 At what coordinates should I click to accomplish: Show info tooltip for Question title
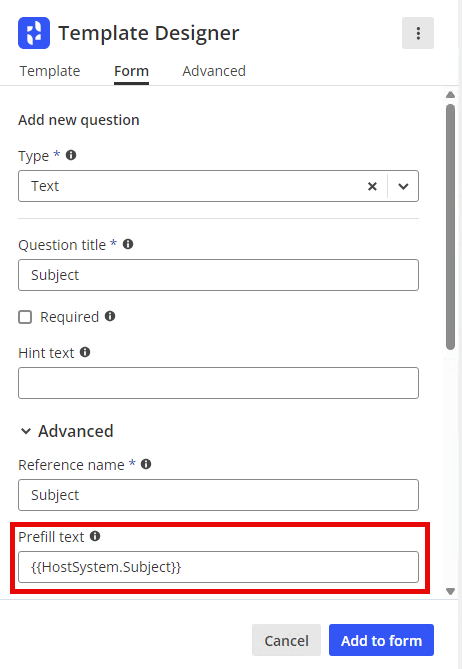click(x=128, y=244)
